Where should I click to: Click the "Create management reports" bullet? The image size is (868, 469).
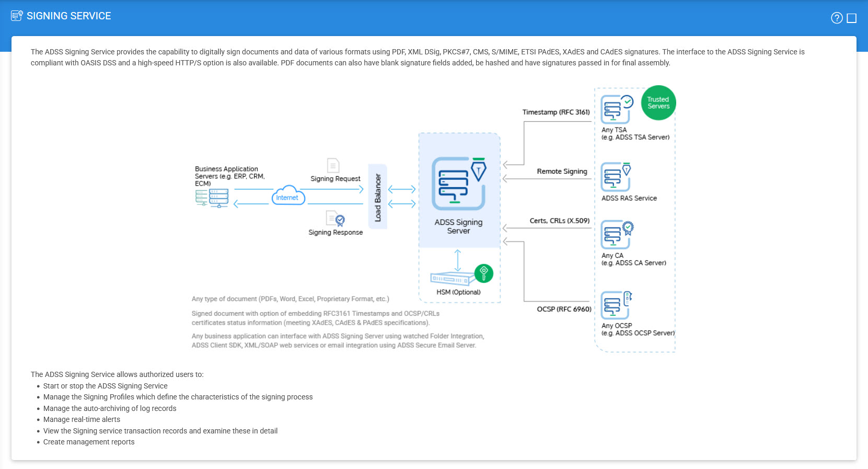point(89,442)
